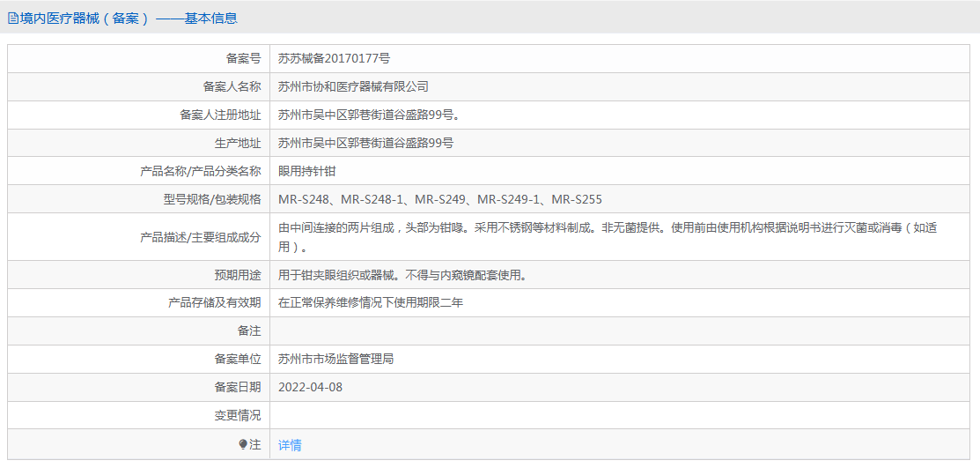Screen dimensions: 980x468
Task: Click the 变更情况 label
Action: (238, 415)
